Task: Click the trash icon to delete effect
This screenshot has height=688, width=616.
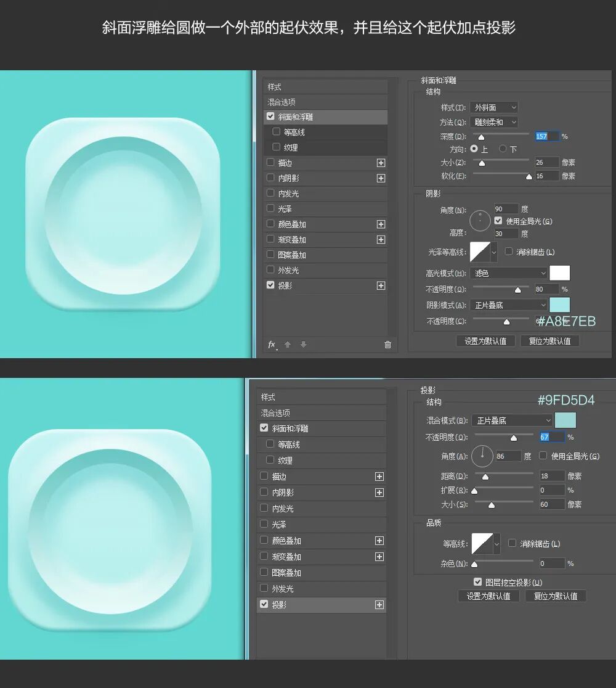Action: coord(387,345)
